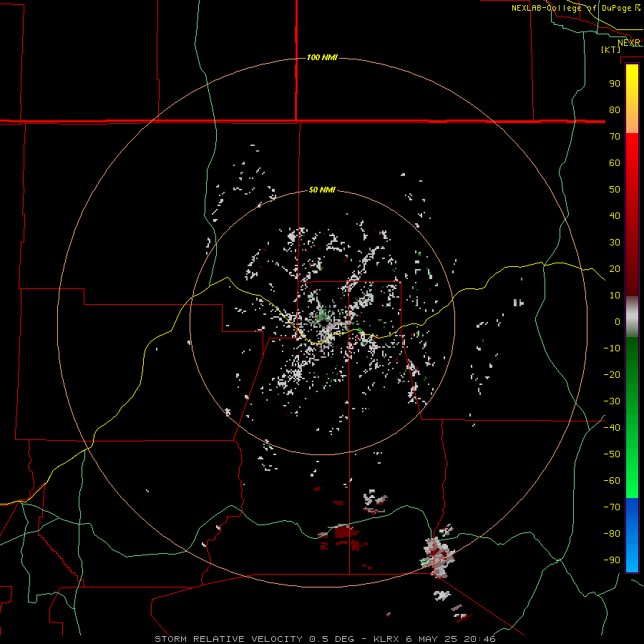Click the STORM RELATIVE VELOCITY caption at bottom

(x=228, y=639)
